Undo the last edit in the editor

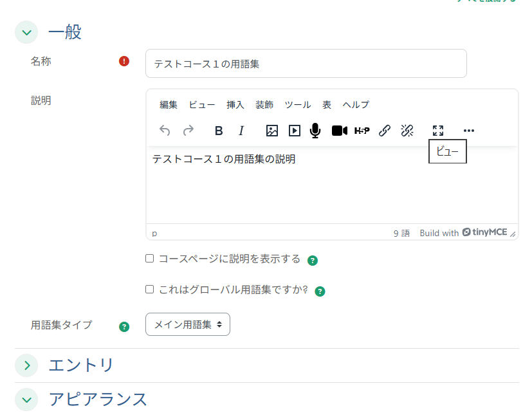click(x=165, y=131)
